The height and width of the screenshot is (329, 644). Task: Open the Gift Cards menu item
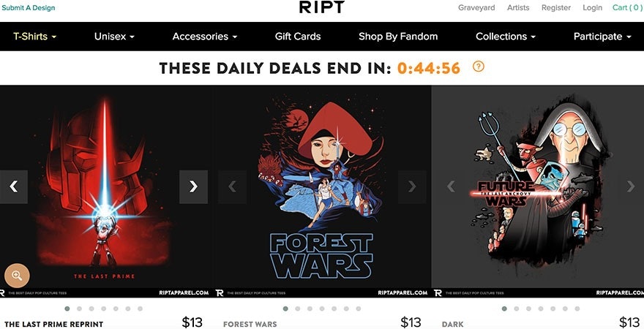coord(298,37)
